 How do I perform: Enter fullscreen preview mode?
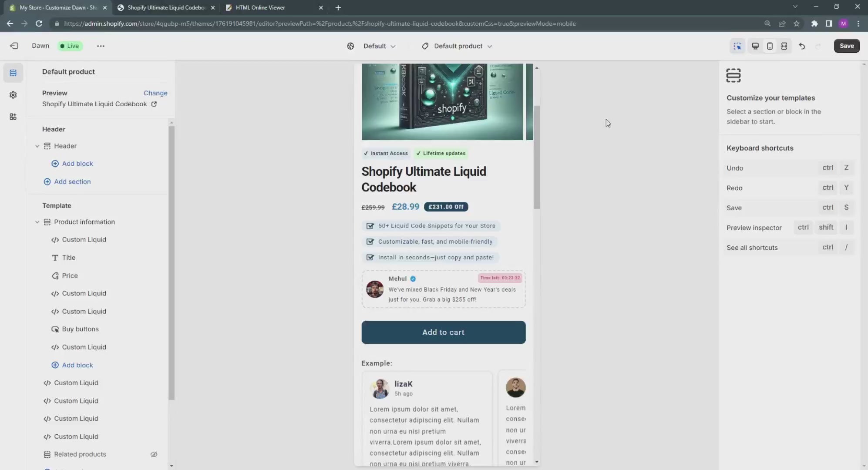coord(784,46)
